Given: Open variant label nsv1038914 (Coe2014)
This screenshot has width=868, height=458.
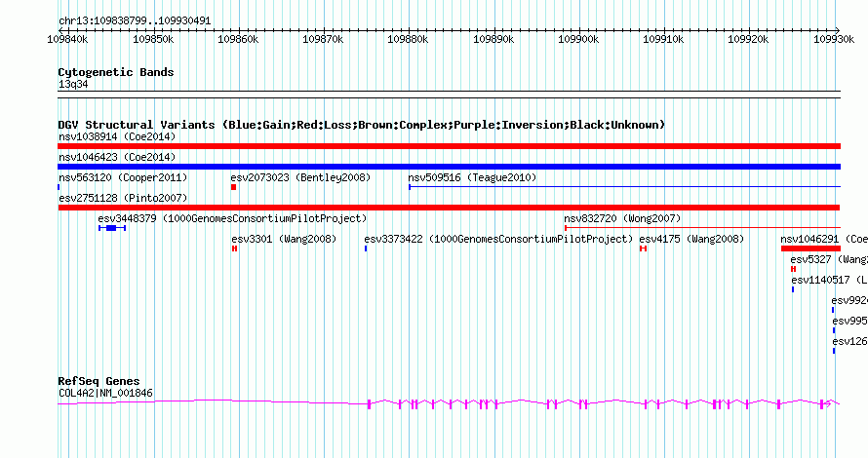Looking at the screenshot, I should pyautogui.click(x=117, y=136).
